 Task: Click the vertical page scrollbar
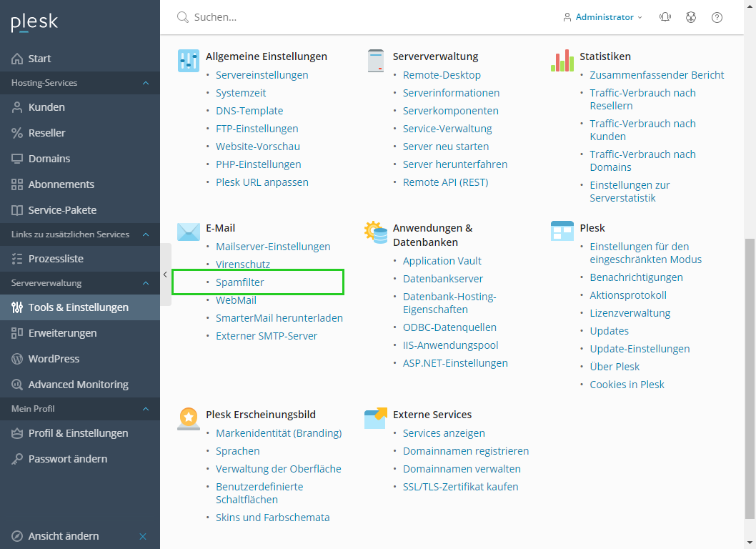pyautogui.click(x=750, y=379)
